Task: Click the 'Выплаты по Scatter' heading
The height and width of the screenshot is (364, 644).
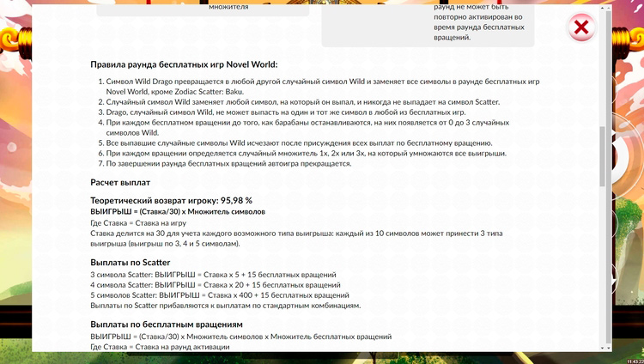Action: [x=131, y=262]
